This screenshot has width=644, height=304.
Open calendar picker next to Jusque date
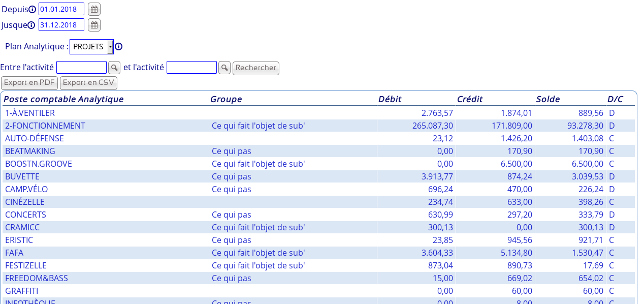tap(94, 25)
